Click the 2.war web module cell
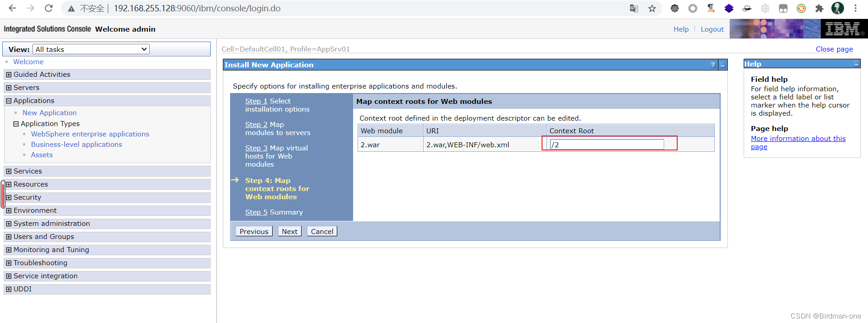 click(391, 145)
